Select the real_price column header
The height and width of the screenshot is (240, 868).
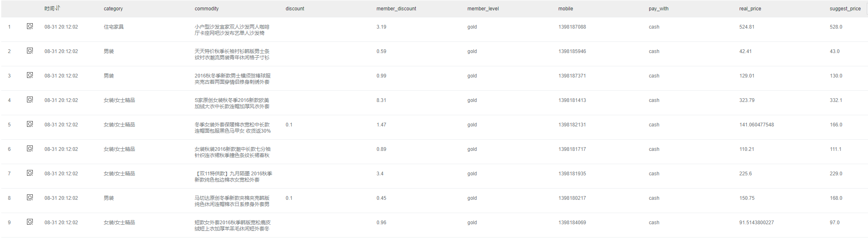tap(750, 9)
